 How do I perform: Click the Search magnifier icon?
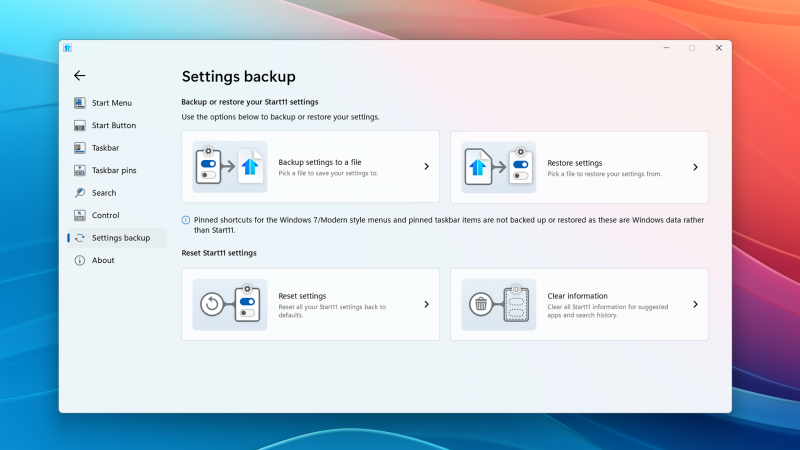(80, 193)
